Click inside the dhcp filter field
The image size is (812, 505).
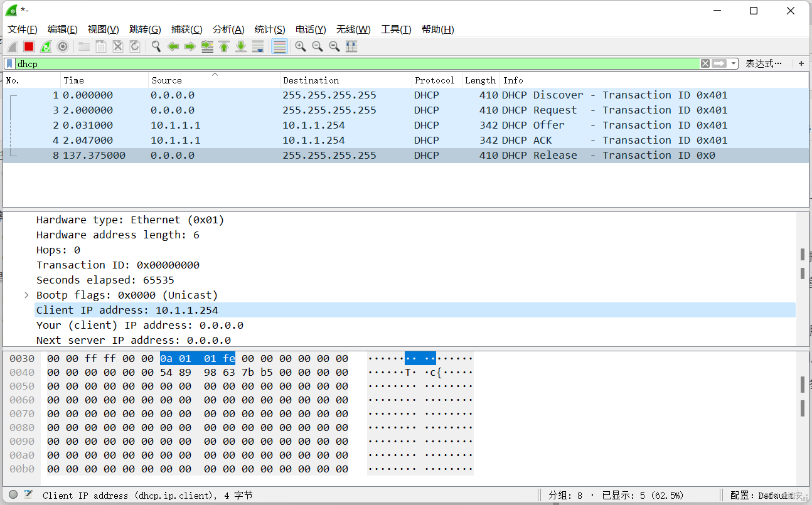[358, 63]
